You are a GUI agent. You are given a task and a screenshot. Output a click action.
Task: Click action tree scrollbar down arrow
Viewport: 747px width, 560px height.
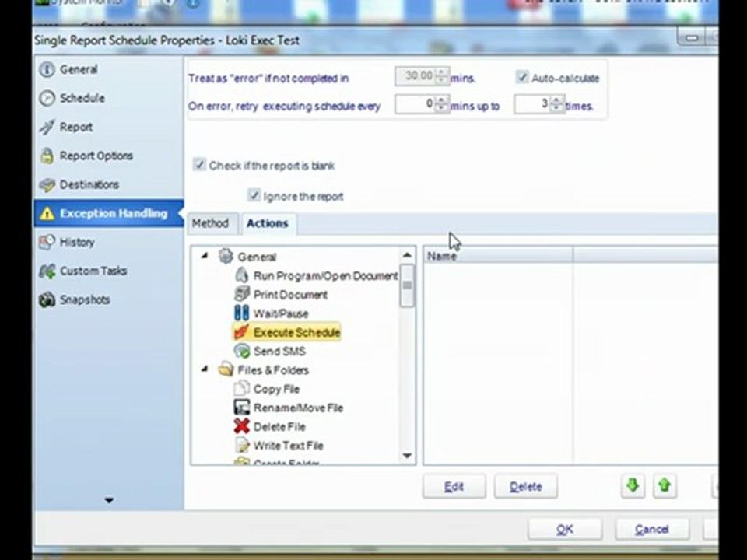point(407,456)
